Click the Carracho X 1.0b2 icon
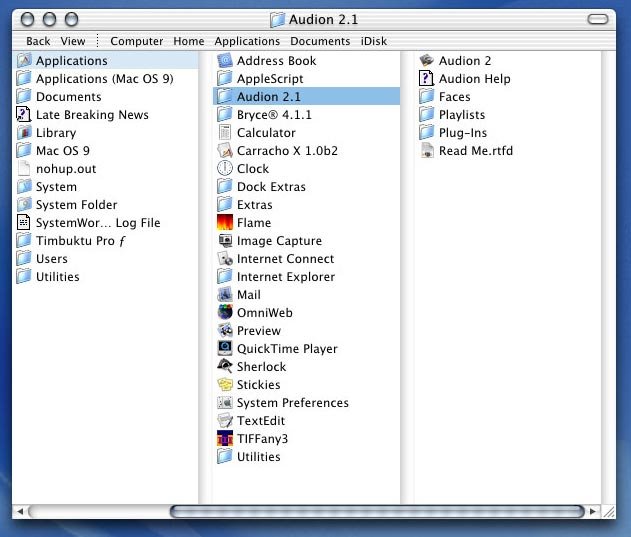Screen dimensions: 631x537 coord(225,151)
